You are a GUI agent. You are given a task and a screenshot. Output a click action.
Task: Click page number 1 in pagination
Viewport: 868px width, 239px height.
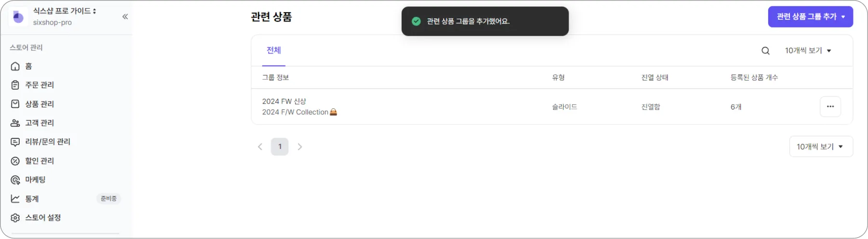click(280, 146)
